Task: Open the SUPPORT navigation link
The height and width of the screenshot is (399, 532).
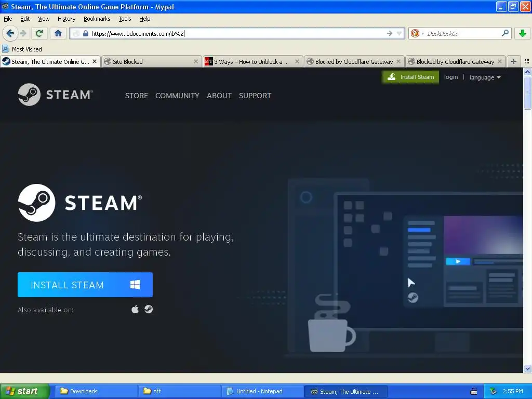Action: click(x=255, y=96)
